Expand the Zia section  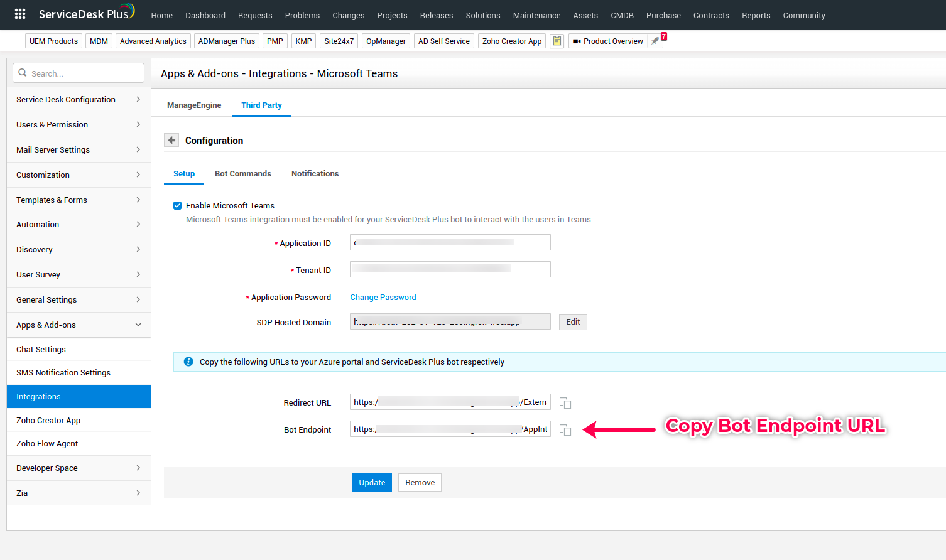79,493
